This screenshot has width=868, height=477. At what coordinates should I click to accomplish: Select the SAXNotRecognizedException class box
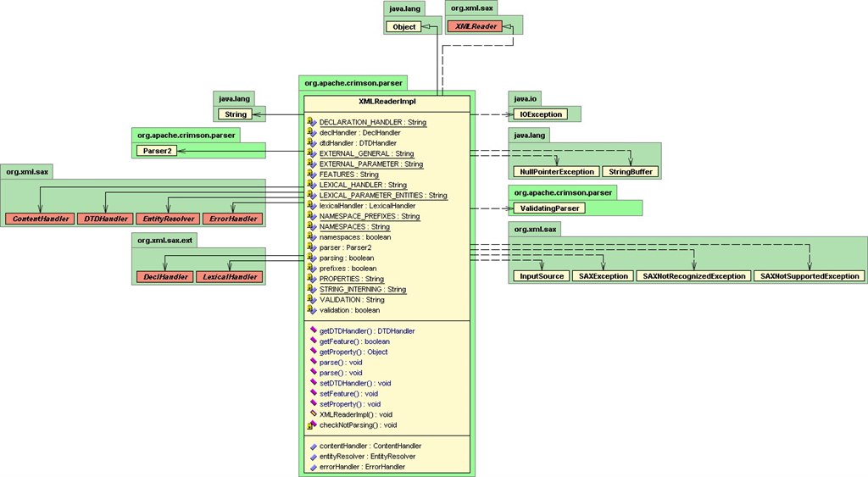[694, 276]
